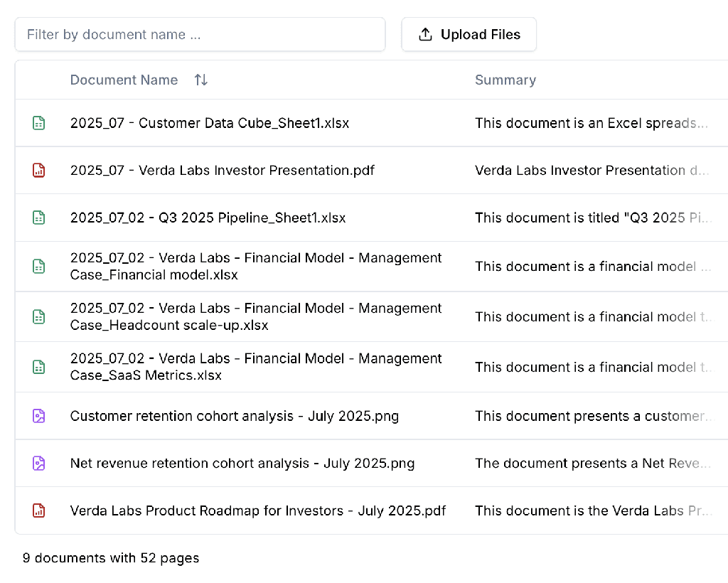The height and width of the screenshot is (583, 728).
Task: Click the '9 documents with 52 pages' footer text
Action: tap(111, 558)
